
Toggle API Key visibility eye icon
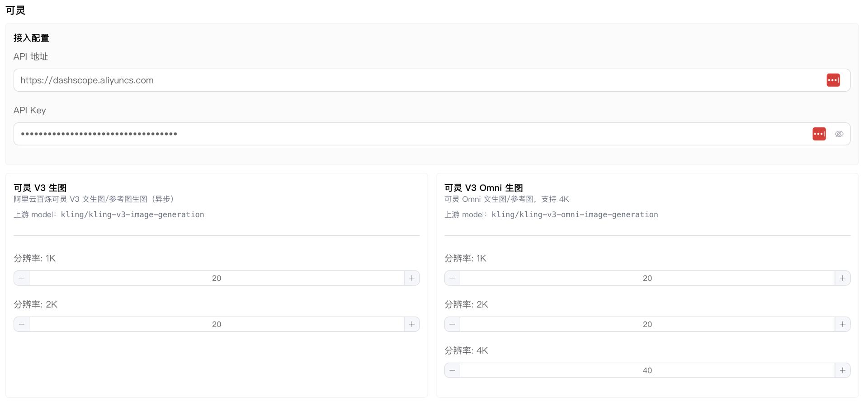(x=839, y=134)
